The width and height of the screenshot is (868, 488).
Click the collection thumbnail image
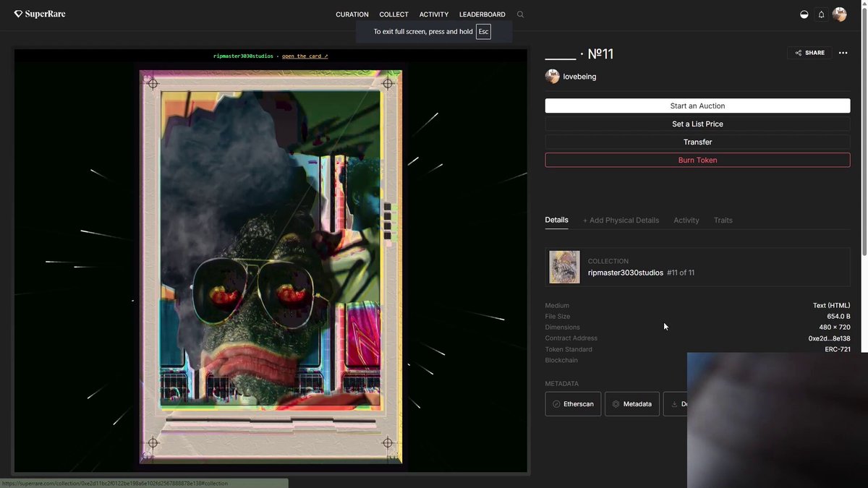(x=564, y=267)
